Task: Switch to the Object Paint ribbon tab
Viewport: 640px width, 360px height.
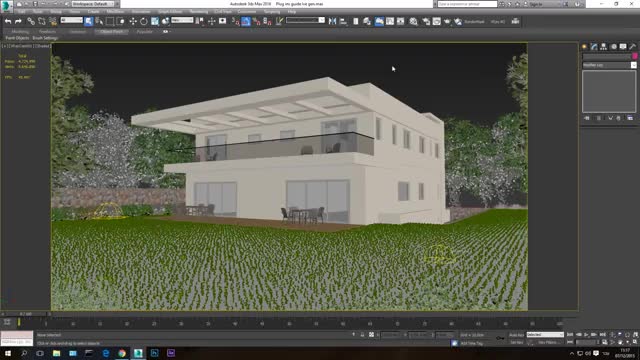Action: tap(111, 31)
